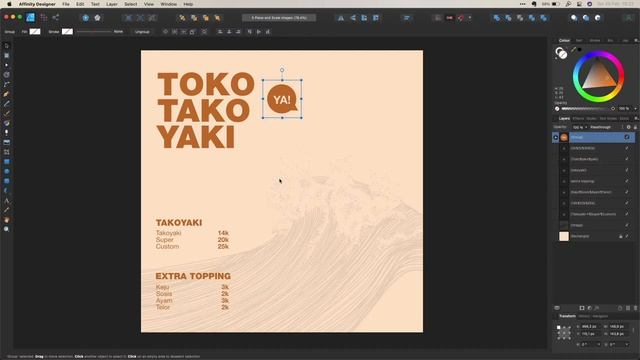
Task: Click the Add boolean operation icon
Action: pos(496,18)
